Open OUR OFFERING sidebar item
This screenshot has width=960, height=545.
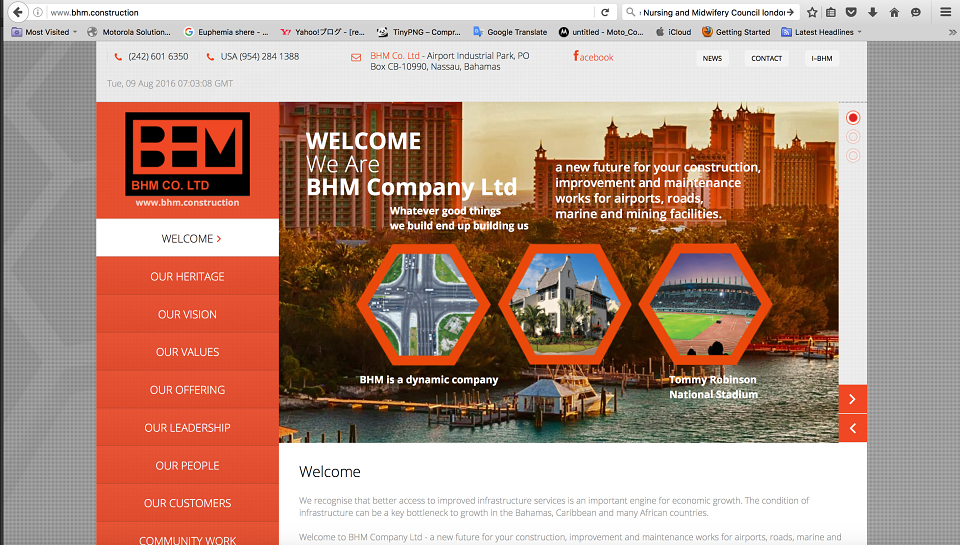[187, 389]
